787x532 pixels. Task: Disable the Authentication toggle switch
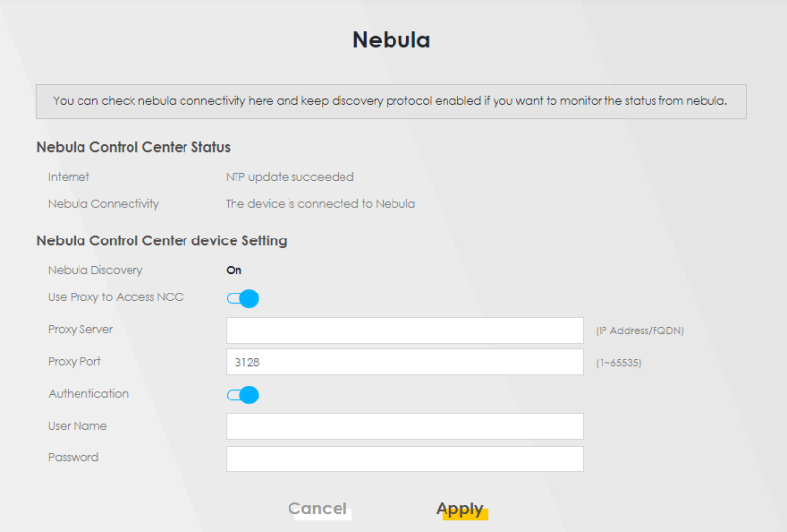(242, 395)
